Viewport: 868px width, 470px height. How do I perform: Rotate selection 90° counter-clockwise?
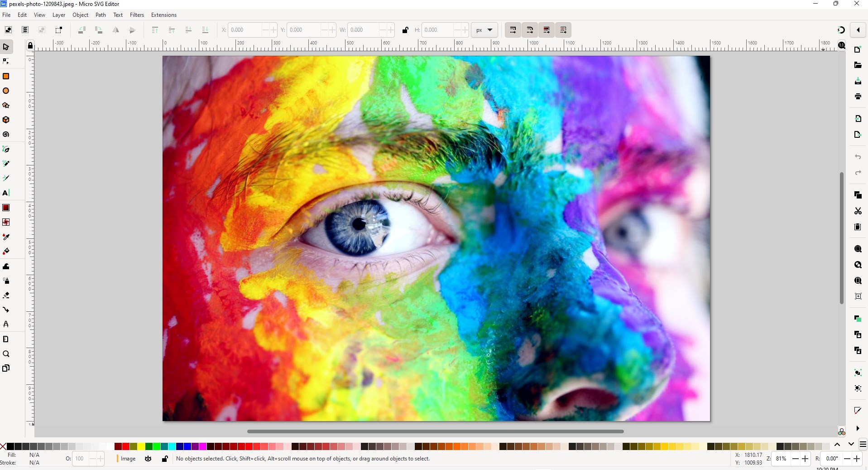pyautogui.click(x=82, y=30)
